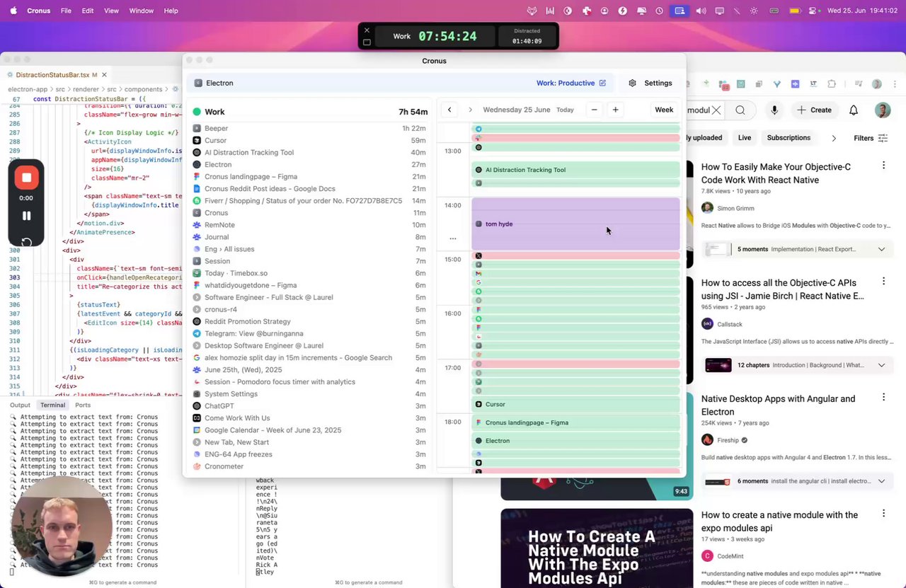This screenshot has height=588, width=906.
Task: Open the Window menu
Action: (x=142, y=11)
